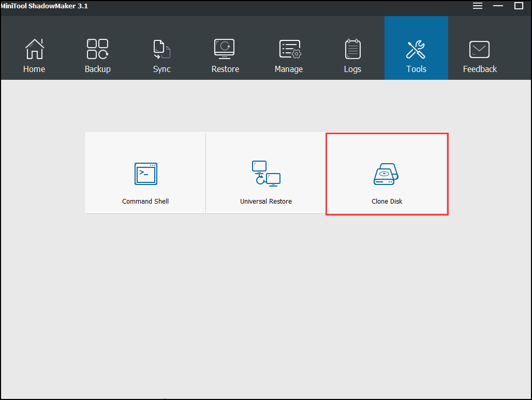Image resolution: width=532 pixels, height=400 pixels.
Task: Select the Tools wrench icon
Action: [x=416, y=49]
